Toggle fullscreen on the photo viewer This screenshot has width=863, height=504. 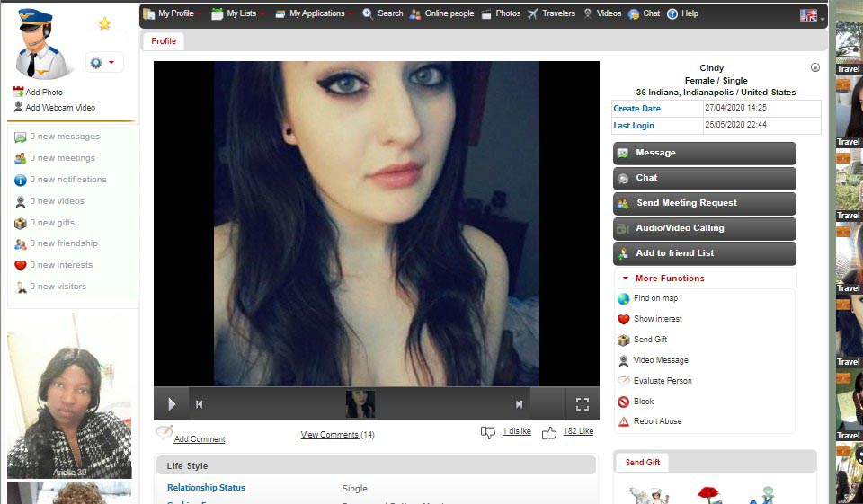(582, 404)
